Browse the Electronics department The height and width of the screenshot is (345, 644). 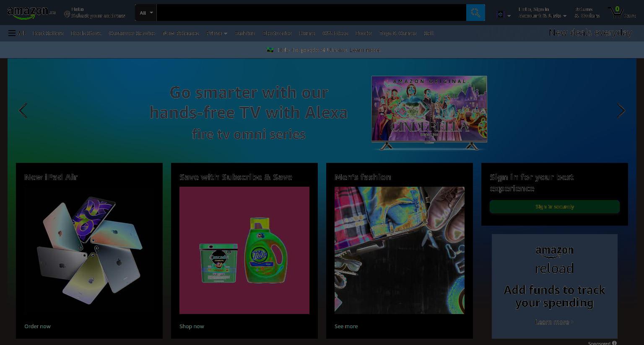click(277, 33)
